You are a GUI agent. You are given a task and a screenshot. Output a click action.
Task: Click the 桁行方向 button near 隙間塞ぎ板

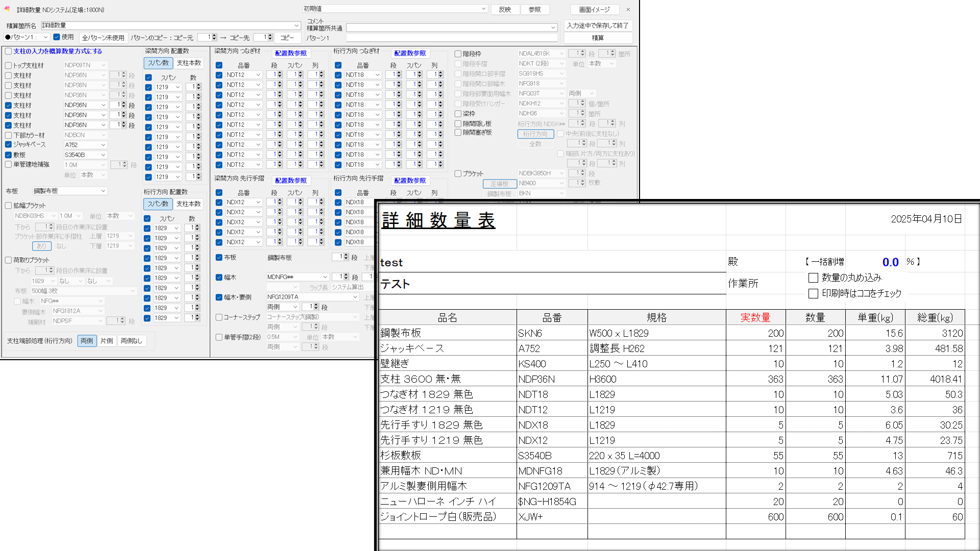point(535,134)
